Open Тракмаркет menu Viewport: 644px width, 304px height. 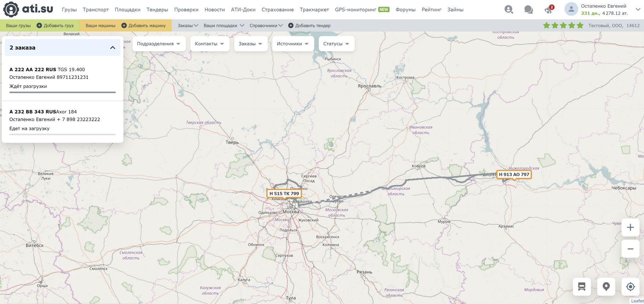point(314,10)
